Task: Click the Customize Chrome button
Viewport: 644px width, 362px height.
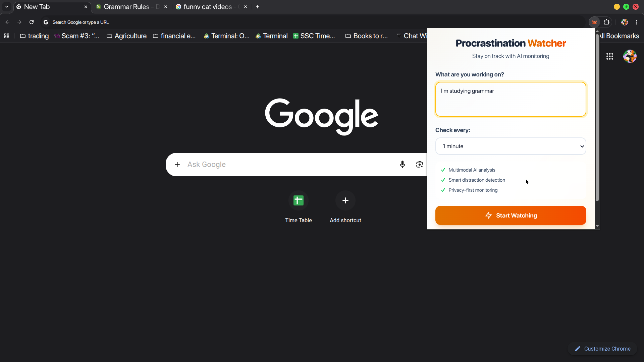Action: tap(602, 349)
